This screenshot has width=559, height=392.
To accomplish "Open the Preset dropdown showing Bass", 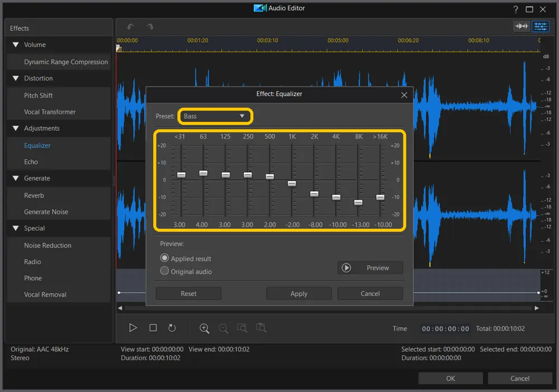I will [215, 116].
